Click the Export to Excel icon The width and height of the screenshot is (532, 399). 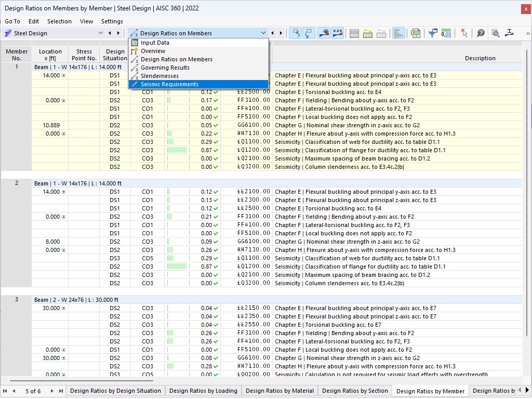click(x=415, y=33)
